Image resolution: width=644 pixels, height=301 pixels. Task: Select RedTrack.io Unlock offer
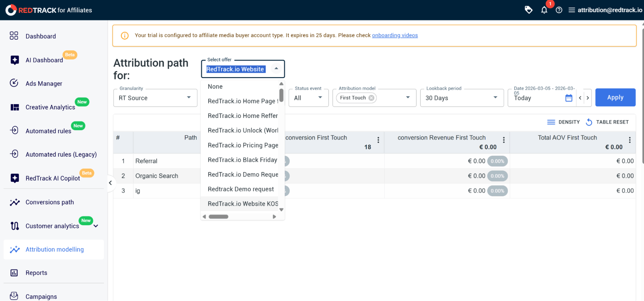239,130
